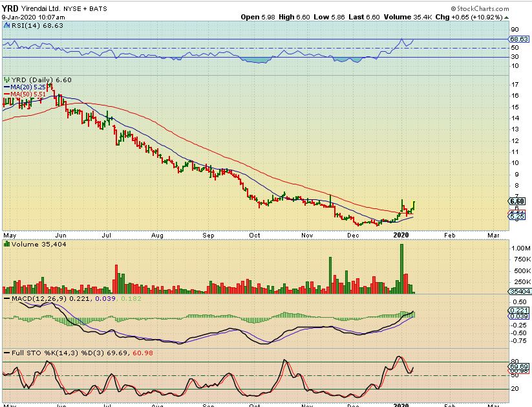Click the red 60.98 value in STO legend

tap(142, 353)
